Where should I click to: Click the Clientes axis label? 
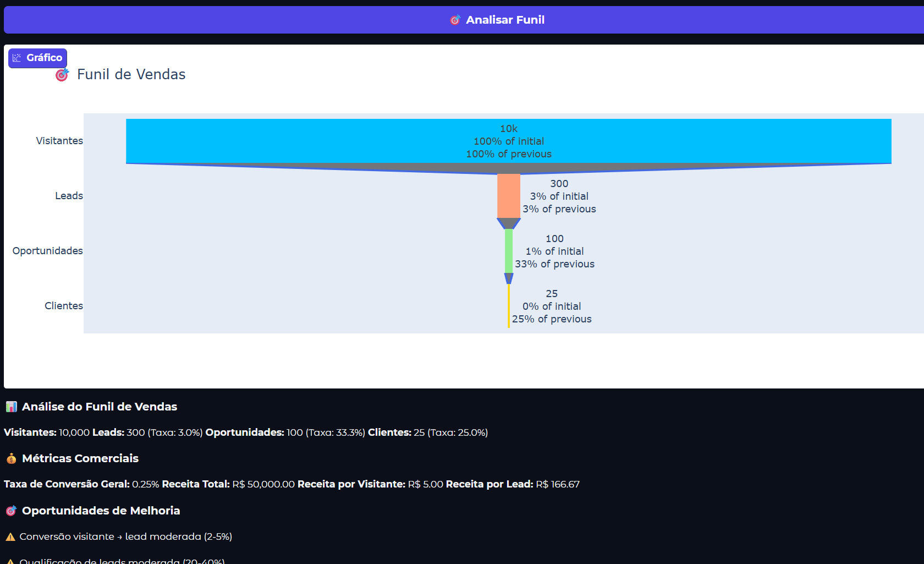(x=64, y=306)
